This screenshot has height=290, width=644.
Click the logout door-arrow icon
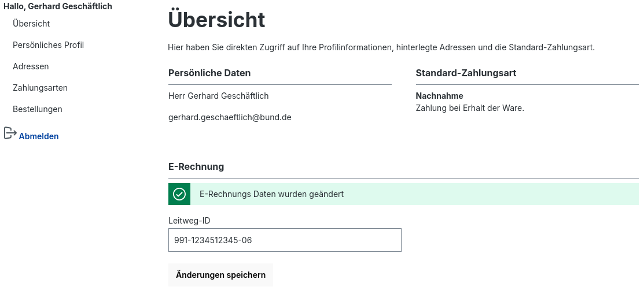(10, 133)
